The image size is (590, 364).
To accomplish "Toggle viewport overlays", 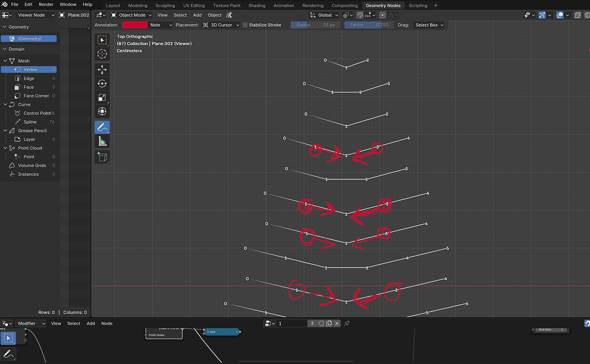I will coord(560,15).
